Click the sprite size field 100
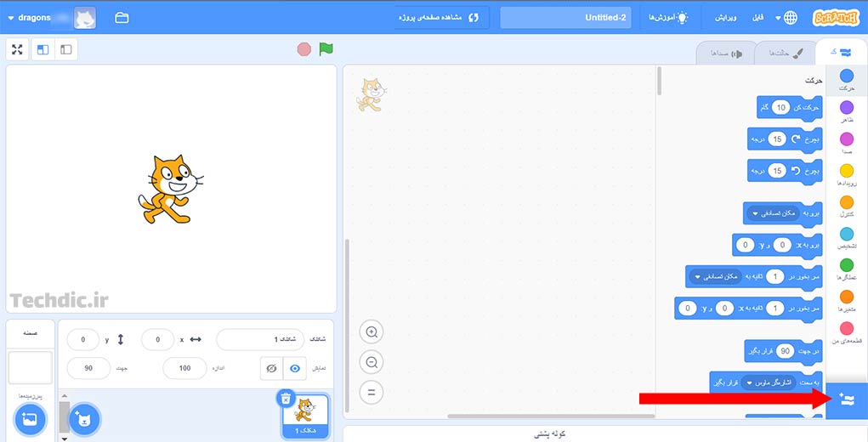The height and width of the screenshot is (442, 868). pos(184,368)
